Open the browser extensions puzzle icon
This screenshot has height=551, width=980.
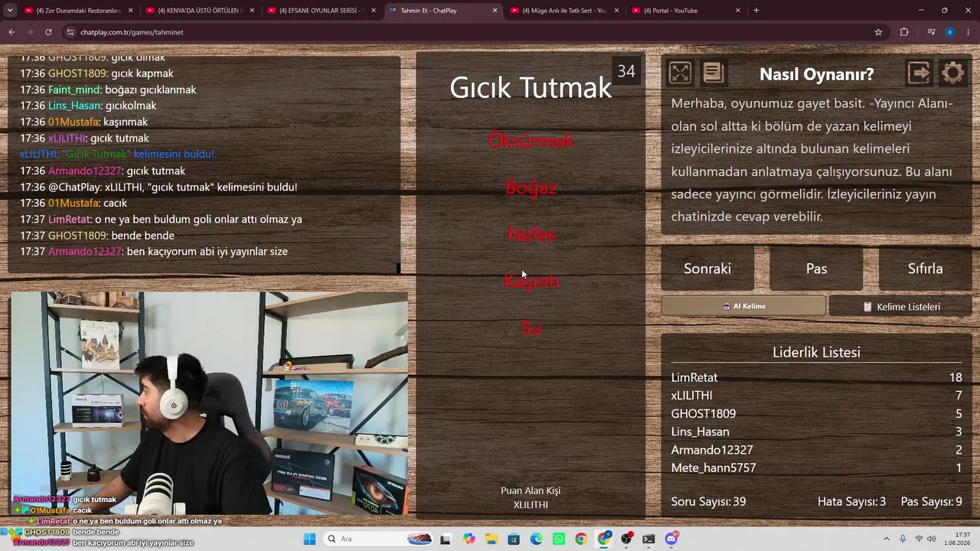pyautogui.click(x=904, y=32)
